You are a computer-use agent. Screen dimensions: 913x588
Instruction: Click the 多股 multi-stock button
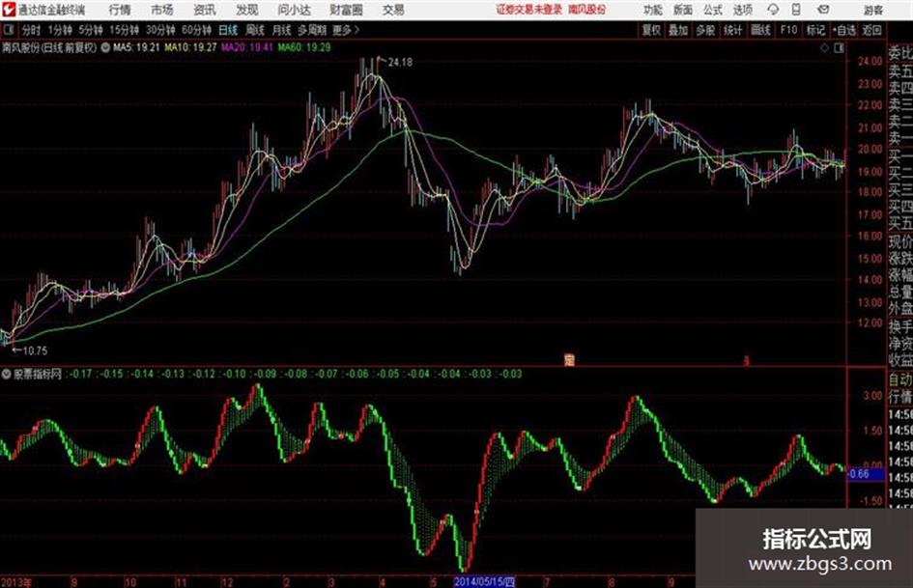(705, 30)
